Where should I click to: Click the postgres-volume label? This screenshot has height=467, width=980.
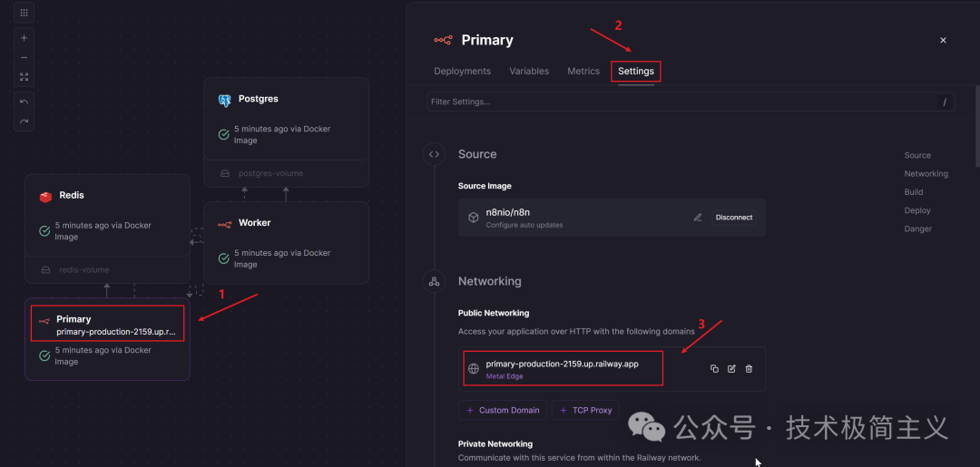pyautogui.click(x=270, y=173)
